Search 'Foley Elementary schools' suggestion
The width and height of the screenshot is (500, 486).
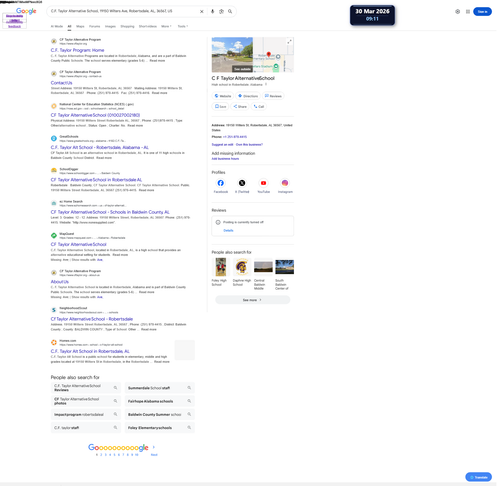[x=160, y=428]
